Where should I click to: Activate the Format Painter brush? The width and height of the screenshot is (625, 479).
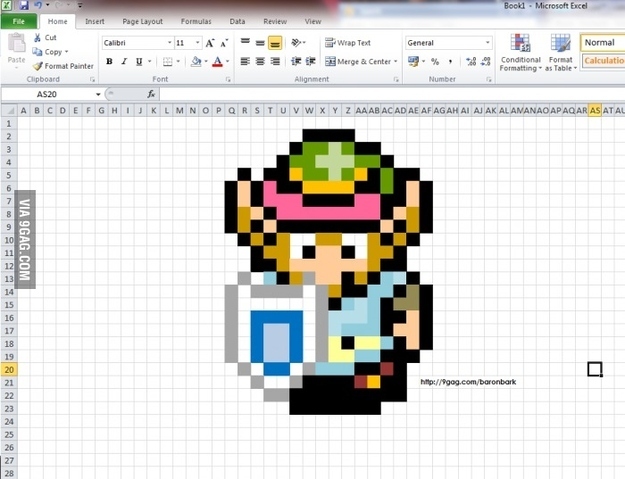[37, 66]
